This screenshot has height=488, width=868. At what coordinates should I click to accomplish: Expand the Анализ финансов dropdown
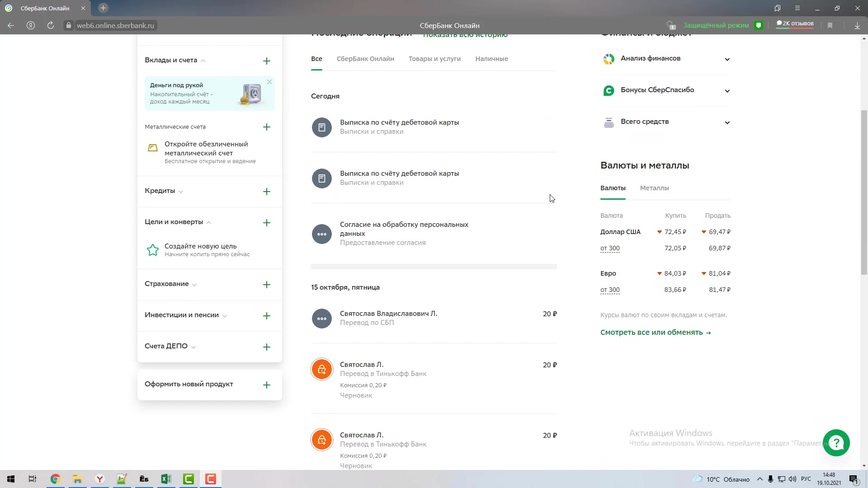tap(727, 59)
